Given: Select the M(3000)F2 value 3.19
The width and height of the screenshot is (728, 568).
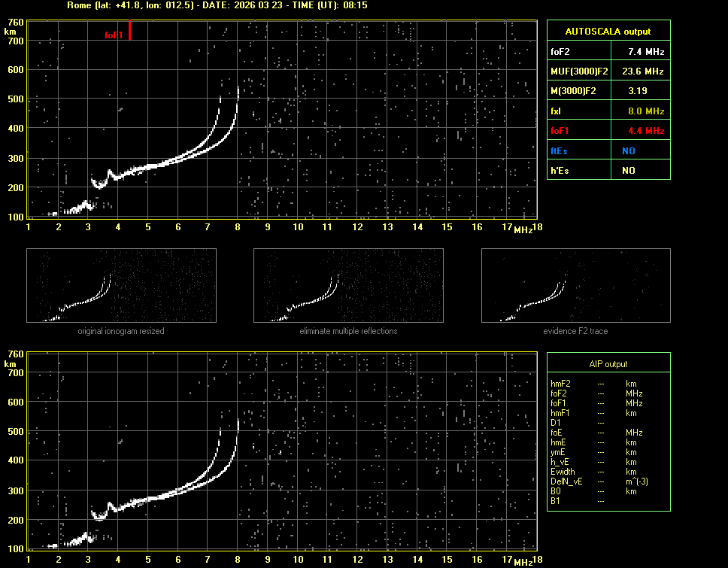Looking at the screenshot, I should tap(639, 91).
